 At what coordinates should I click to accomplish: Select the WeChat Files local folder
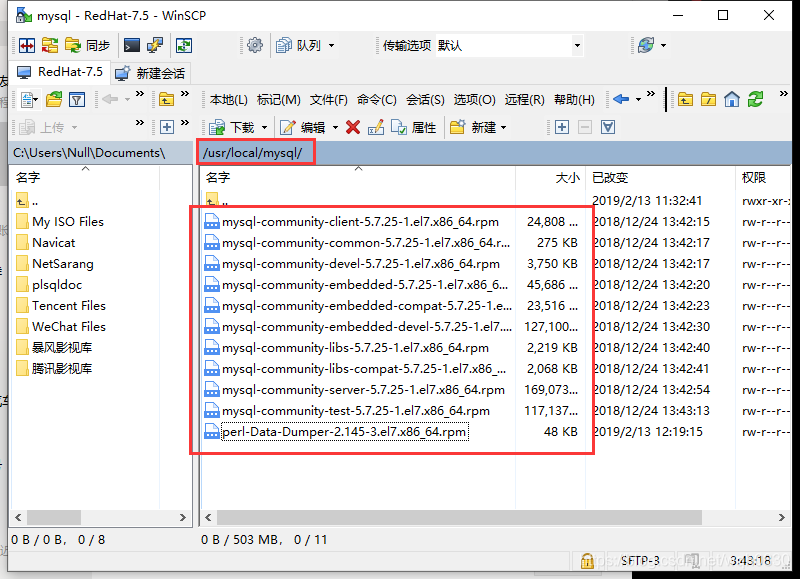click(x=61, y=326)
